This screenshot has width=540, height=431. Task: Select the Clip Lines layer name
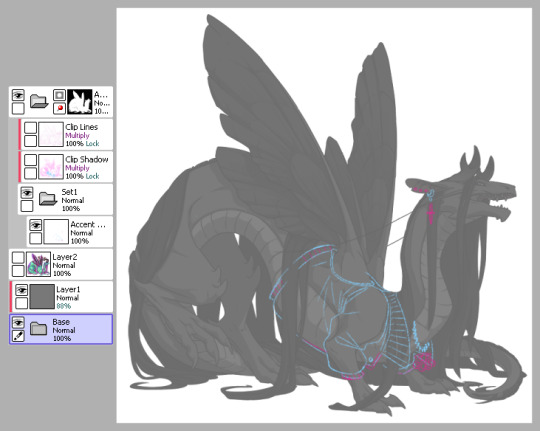point(82,127)
